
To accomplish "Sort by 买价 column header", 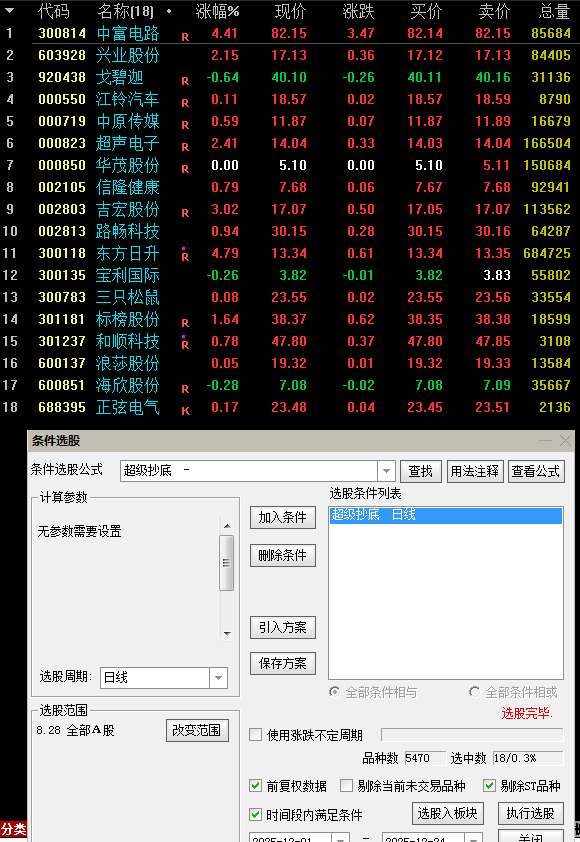I will click(426, 11).
